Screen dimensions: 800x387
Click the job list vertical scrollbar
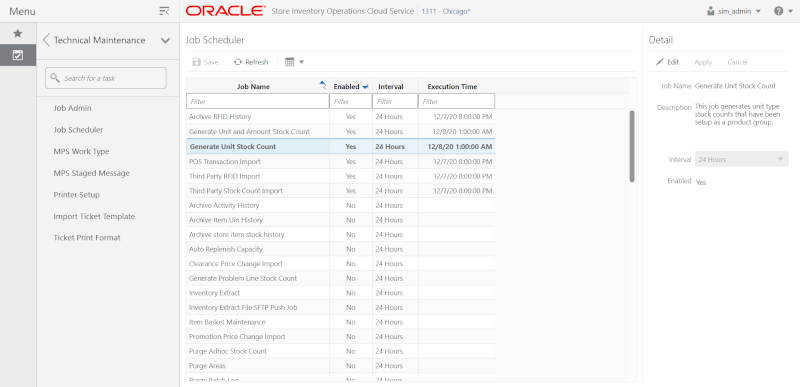point(632,146)
